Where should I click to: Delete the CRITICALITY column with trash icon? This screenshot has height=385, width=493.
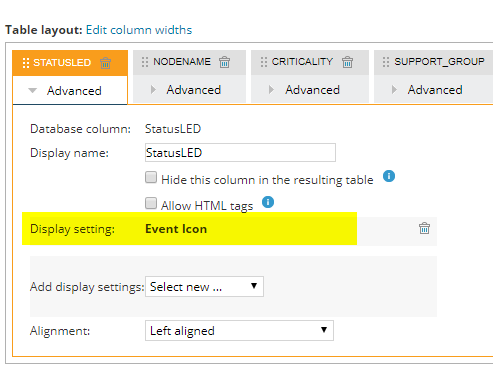tap(347, 62)
